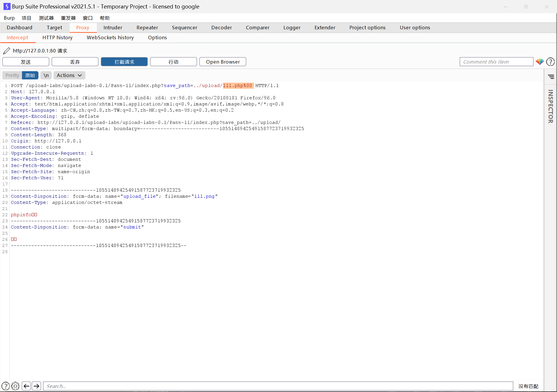The height and width of the screenshot is (392, 557).
Task: Open the bottom-left help question icon
Action: coord(6,386)
